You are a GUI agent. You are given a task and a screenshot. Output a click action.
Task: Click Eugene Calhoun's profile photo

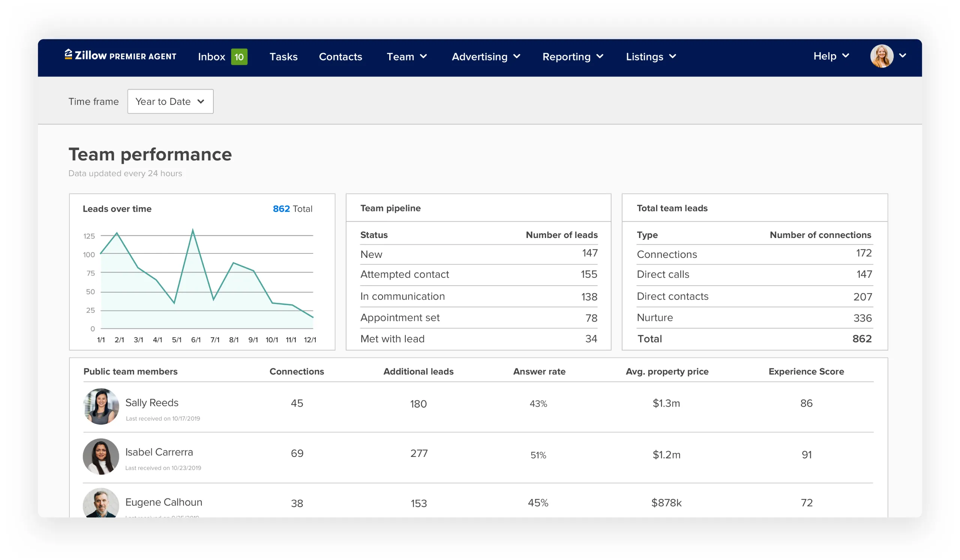(x=101, y=503)
